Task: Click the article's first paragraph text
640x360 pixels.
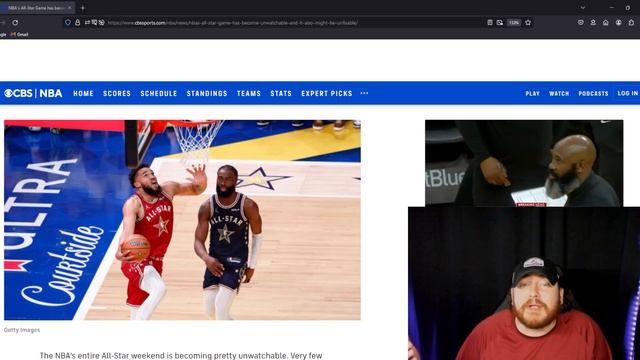Action: [181, 356]
